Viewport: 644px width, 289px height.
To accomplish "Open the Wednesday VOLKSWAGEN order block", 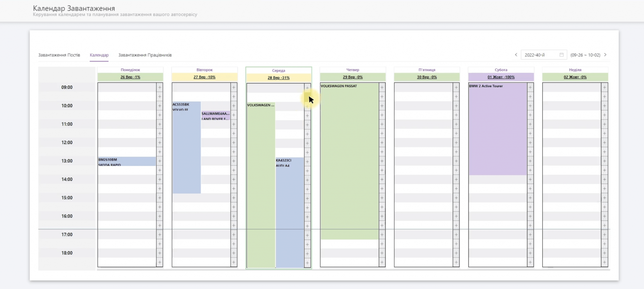I will pyautogui.click(x=261, y=185).
